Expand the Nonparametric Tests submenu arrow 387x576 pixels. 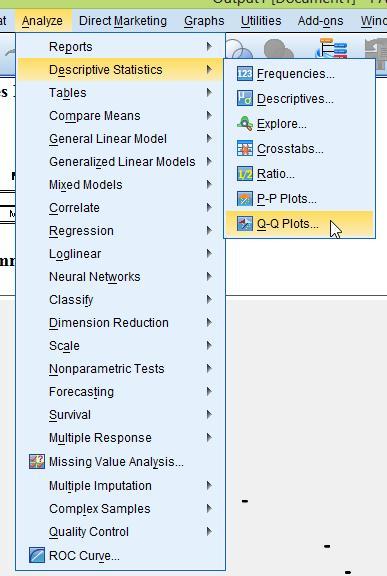point(209,368)
